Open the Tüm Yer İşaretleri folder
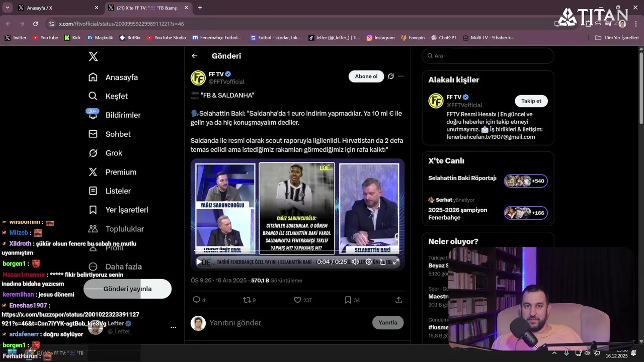This screenshot has width=644, height=362. tap(616, 38)
